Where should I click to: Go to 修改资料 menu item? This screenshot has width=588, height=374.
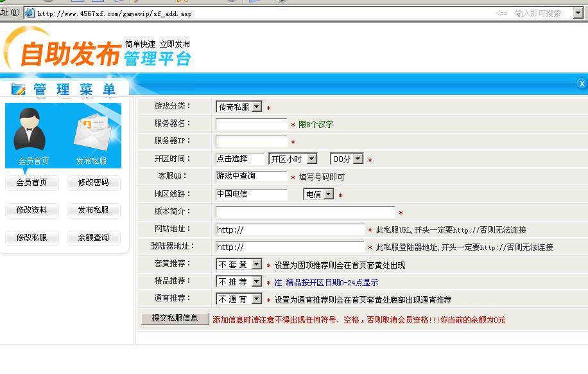tap(32, 210)
